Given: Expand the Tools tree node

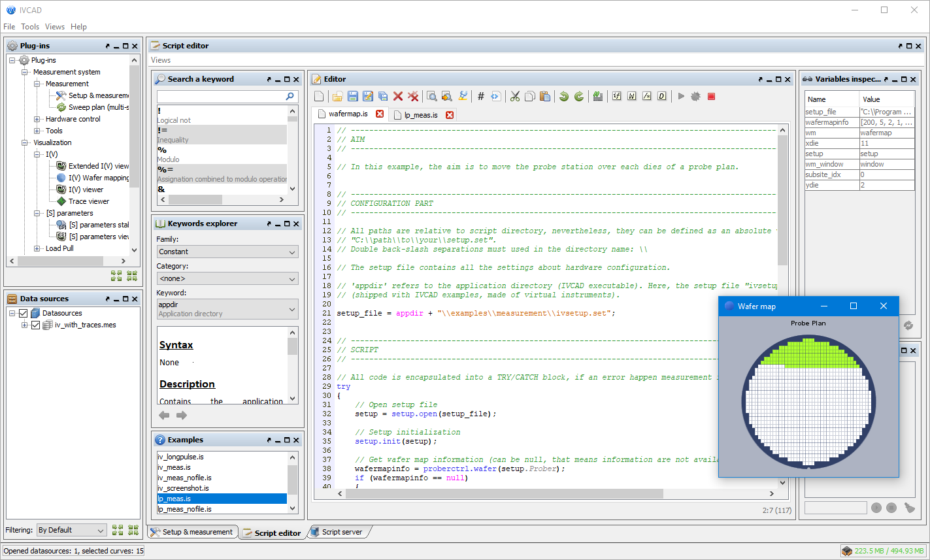Looking at the screenshot, I should pos(37,131).
